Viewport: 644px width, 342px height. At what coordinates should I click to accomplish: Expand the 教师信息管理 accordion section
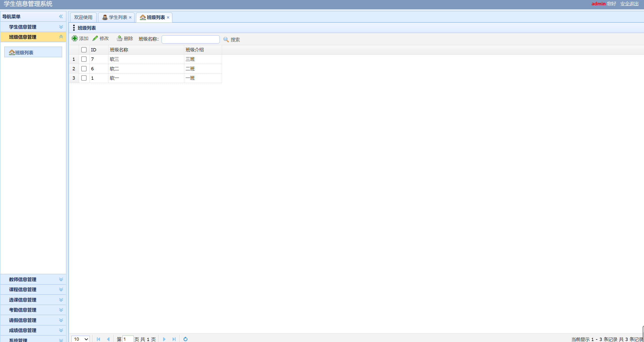tap(61, 279)
